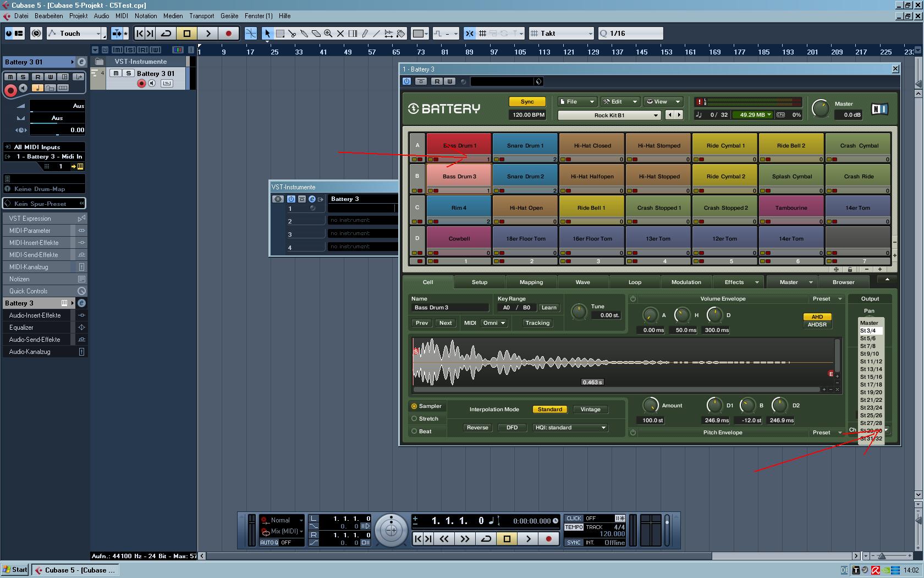Viewport: 924px width, 578px height.
Task: Toggle Read automation in Battery window
Action: pyautogui.click(x=437, y=81)
